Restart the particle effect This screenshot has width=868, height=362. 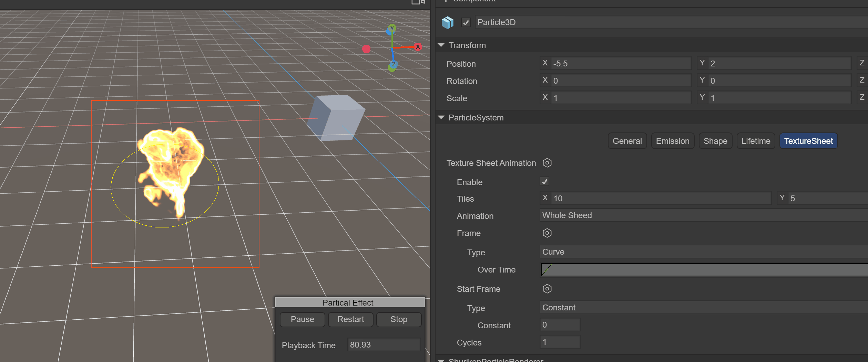tap(350, 319)
